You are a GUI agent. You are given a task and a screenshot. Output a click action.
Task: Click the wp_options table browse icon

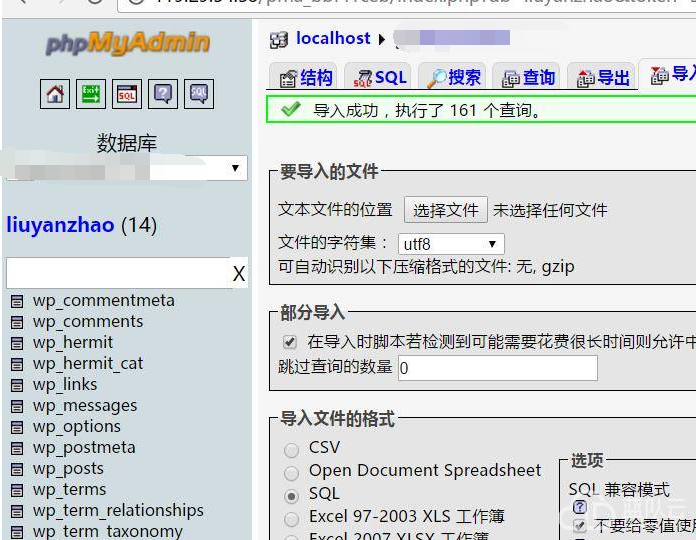click(x=17, y=427)
